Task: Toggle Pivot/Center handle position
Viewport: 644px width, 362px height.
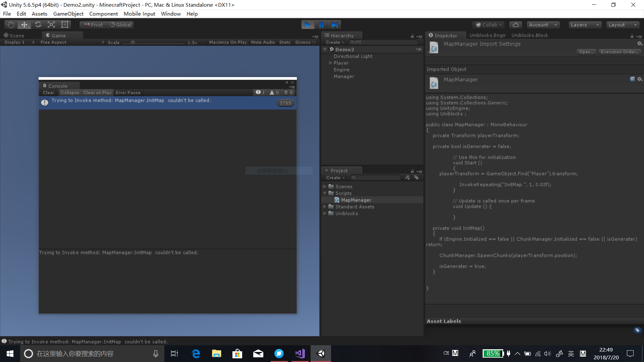Action: (x=93, y=25)
